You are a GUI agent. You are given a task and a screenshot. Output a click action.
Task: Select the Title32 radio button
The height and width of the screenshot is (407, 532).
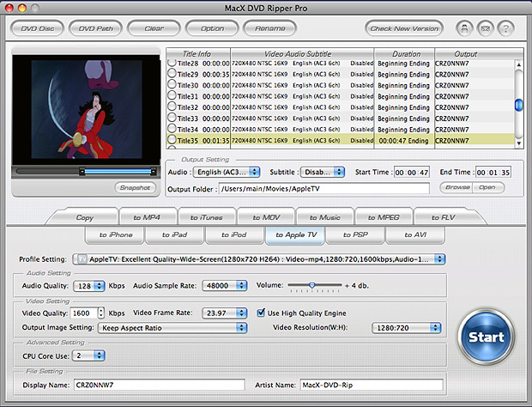[172, 106]
